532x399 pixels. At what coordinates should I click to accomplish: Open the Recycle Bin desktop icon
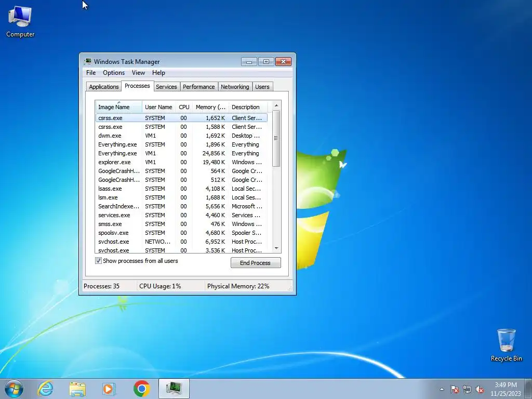coord(506,345)
